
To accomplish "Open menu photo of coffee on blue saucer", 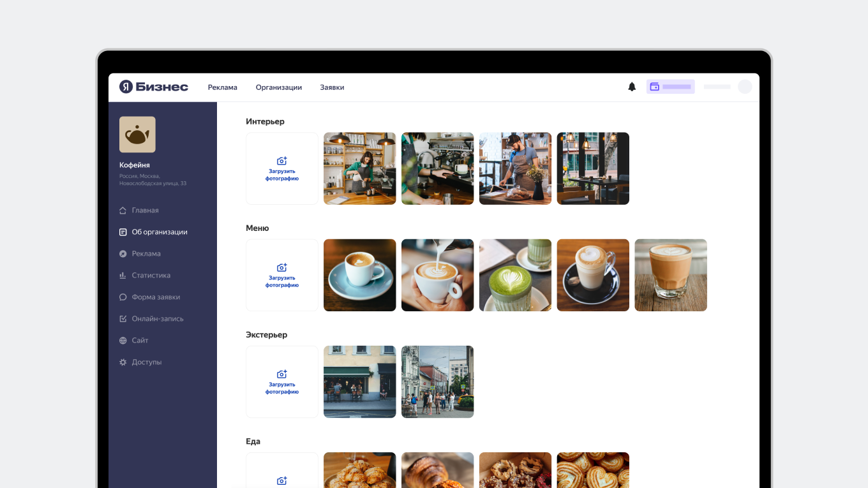I will (360, 275).
